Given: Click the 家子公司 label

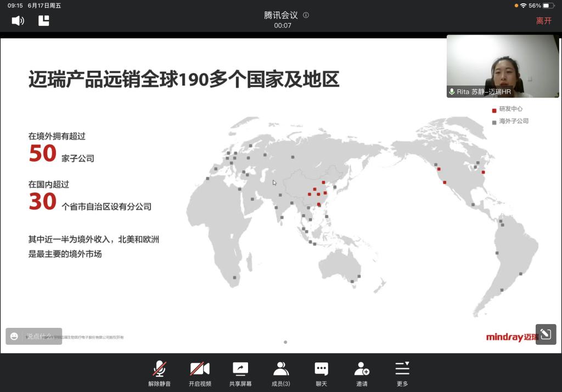Looking at the screenshot, I should pyautogui.click(x=78, y=158).
